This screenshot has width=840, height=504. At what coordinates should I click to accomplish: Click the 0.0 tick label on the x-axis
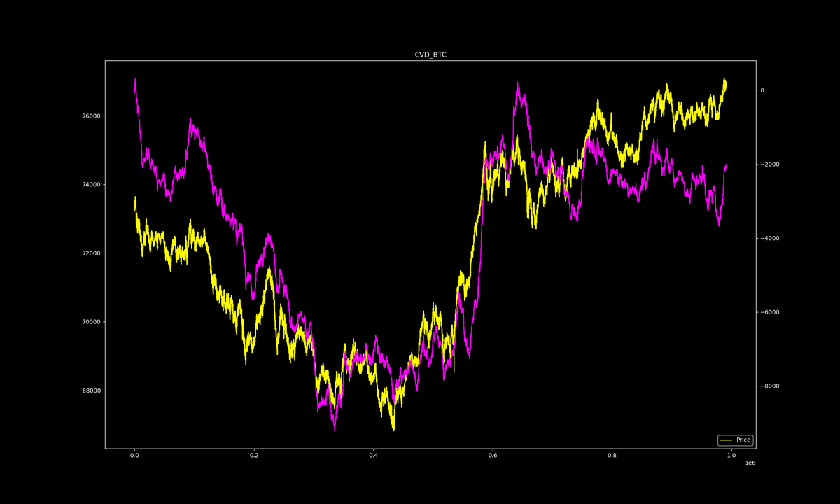pyautogui.click(x=135, y=454)
